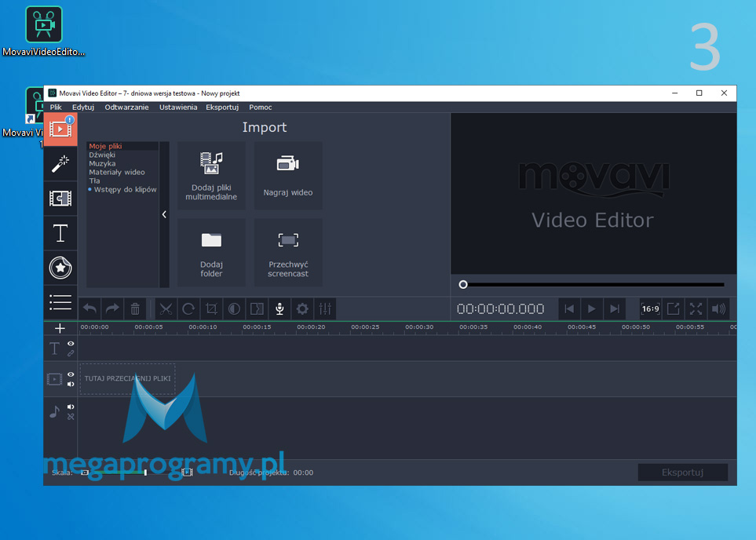Toggle audio track link icon
Screen dimensions: 756x540
pyautogui.click(x=71, y=417)
